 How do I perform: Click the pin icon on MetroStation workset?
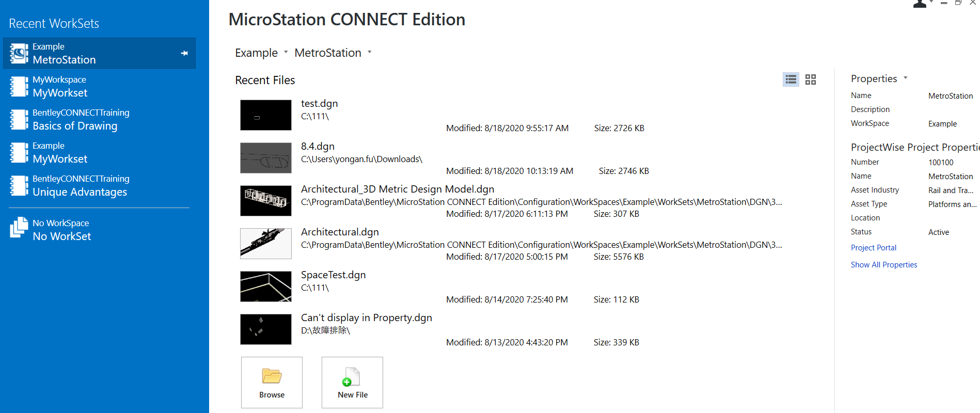tap(184, 53)
